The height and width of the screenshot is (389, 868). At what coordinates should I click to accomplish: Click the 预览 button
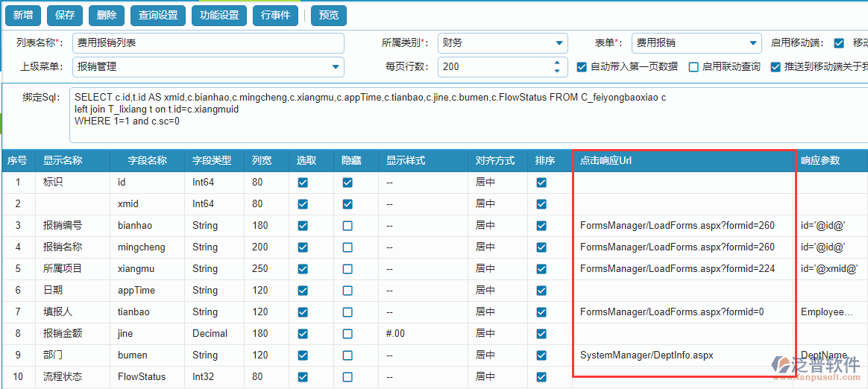coord(329,16)
